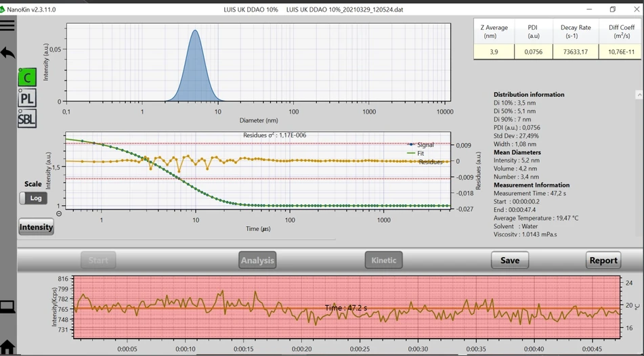Screen dimensions: 644x356
Task: Click the Diff Coeff value 10,76E-11
Action: [x=620, y=51]
